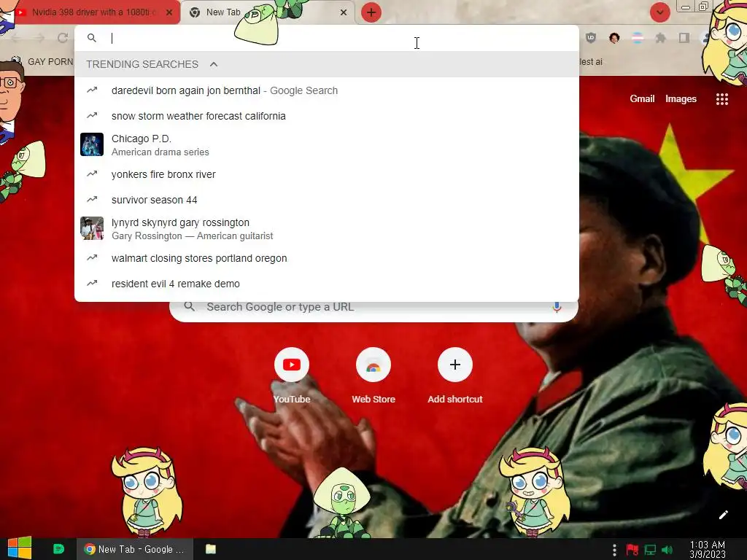Select the Chicago P.D. suggestion
747x560 pixels.
(x=327, y=145)
